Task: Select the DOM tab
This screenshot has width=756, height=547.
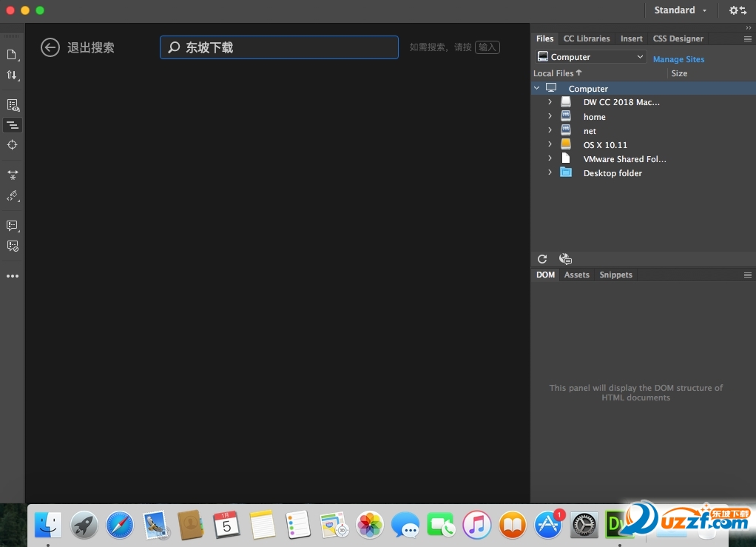Action: point(545,275)
